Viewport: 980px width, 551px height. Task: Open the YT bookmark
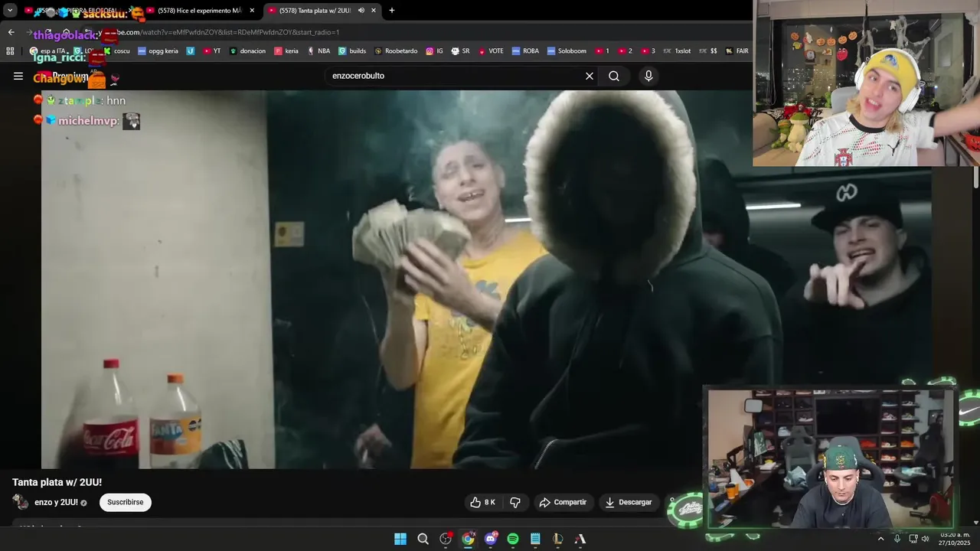point(211,51)
